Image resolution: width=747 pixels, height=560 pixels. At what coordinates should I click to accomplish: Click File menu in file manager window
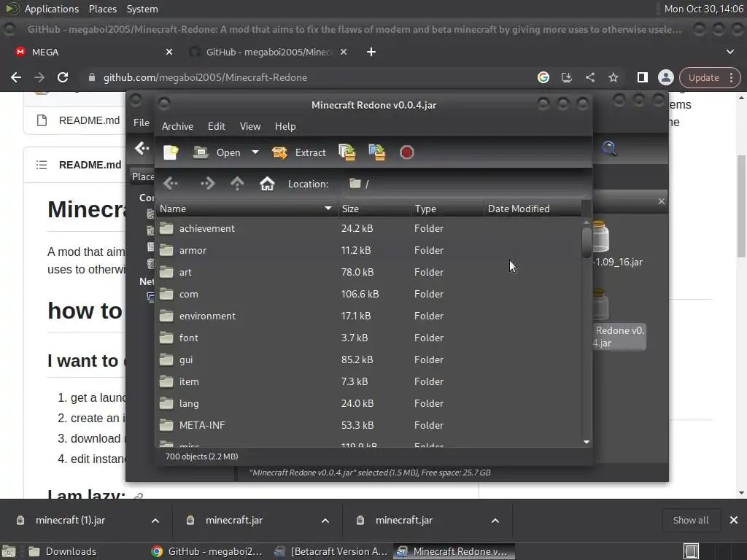coord(141,122)
